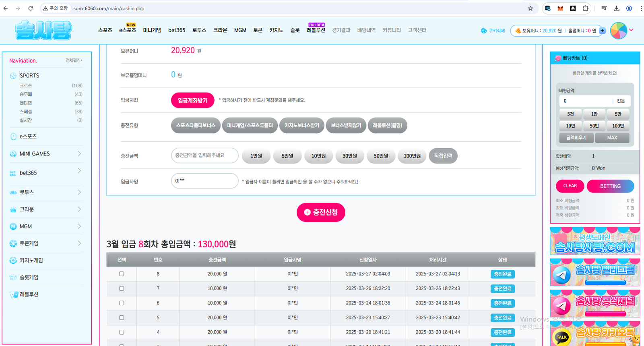Image resolution: width=644 pixels, height=346 pixels.
Task: Click the 솜사탕 site logo
Action: coord(43,31)
